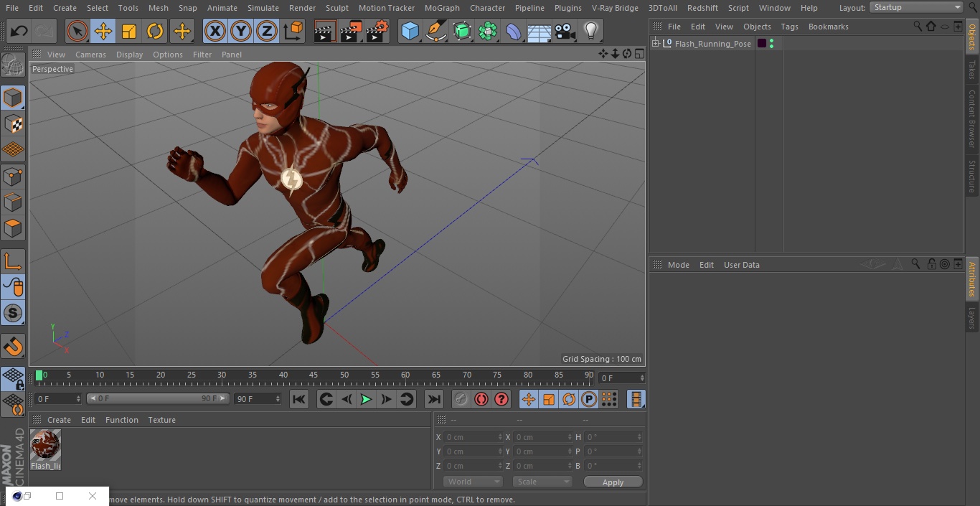Toggle Flash_Running_Pose visibility dots
This screenshot has height=506, width=980.
771,44
